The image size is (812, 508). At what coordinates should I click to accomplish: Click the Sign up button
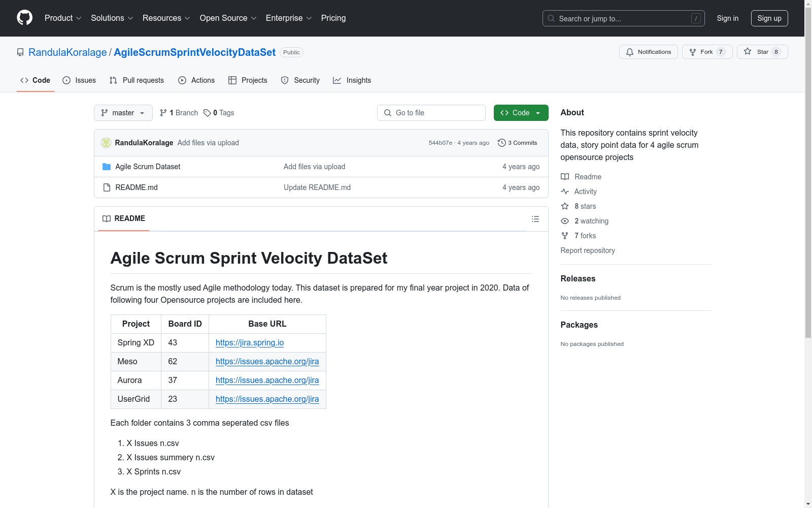769,18
